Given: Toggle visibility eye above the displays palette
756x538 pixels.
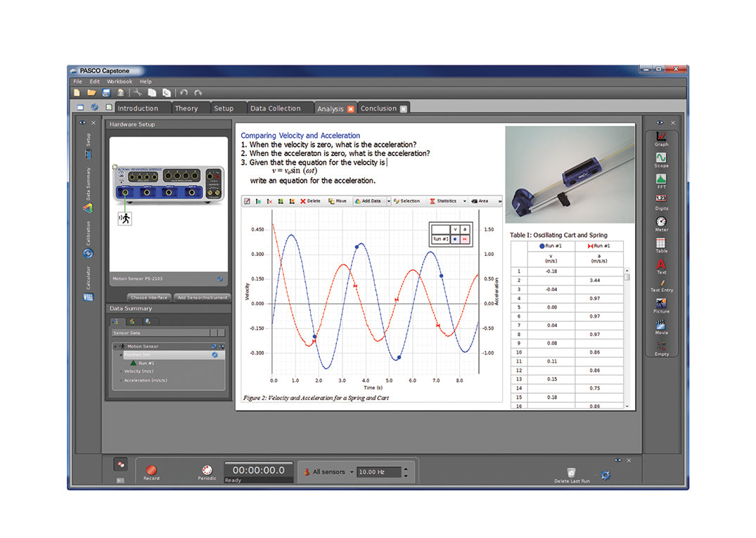Looking at the screenshot, I should [653, 122].
